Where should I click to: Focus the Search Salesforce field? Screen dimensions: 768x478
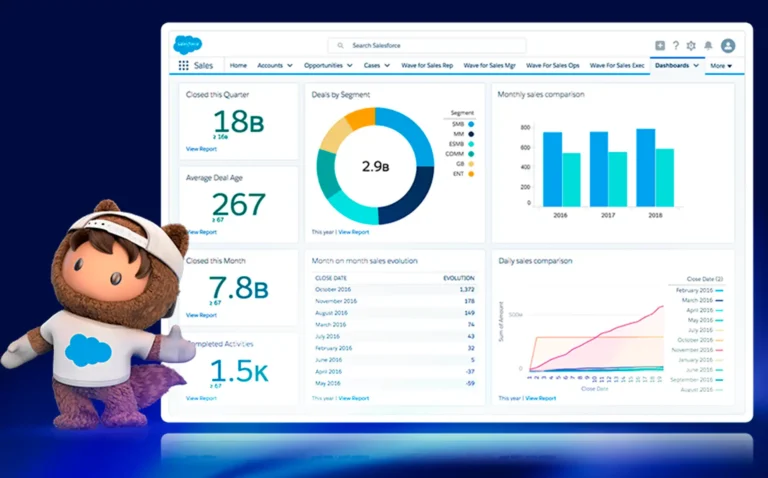point(427,46)
